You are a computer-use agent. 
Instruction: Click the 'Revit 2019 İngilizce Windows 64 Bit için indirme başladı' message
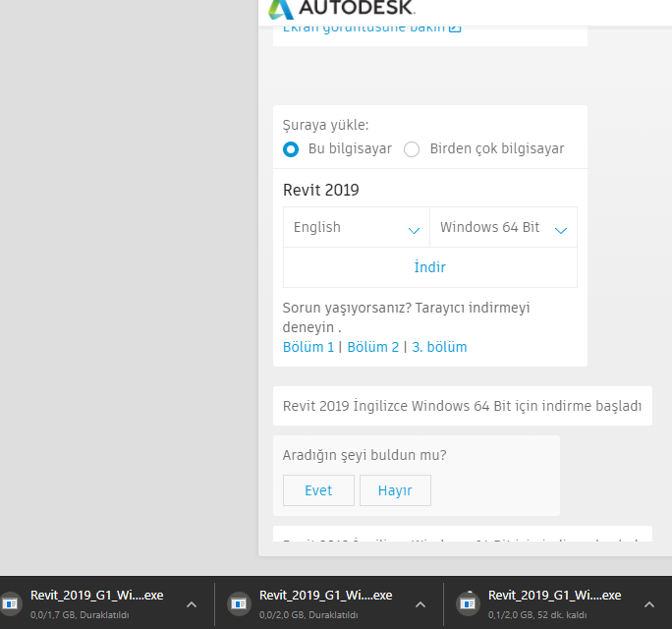pos(462,406)
